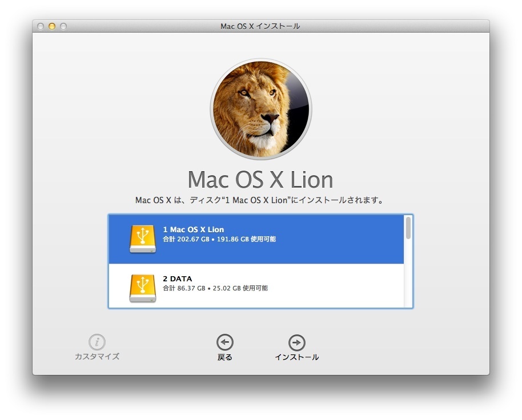Click the 202.67 GB capacity text line
522x420 pixels.
(219, 239)
